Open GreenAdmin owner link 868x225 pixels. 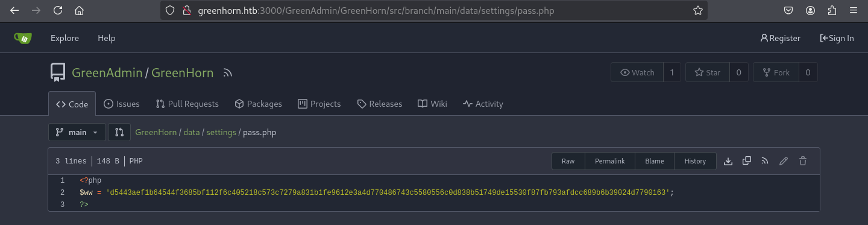[x=107, y=73]
